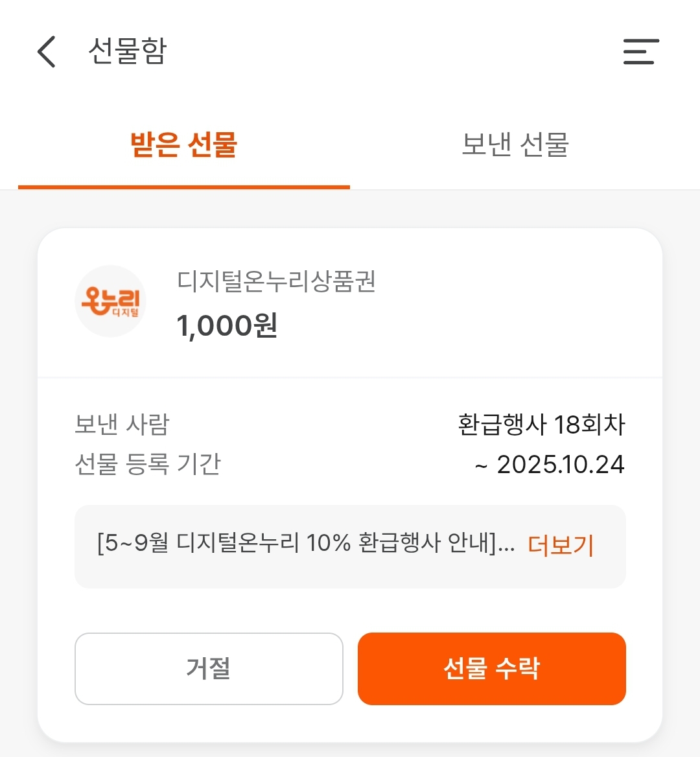Tap the 온누리 디지털 logo icon
The width and height of the screenshot is (700, 757).
pos(111,301)
